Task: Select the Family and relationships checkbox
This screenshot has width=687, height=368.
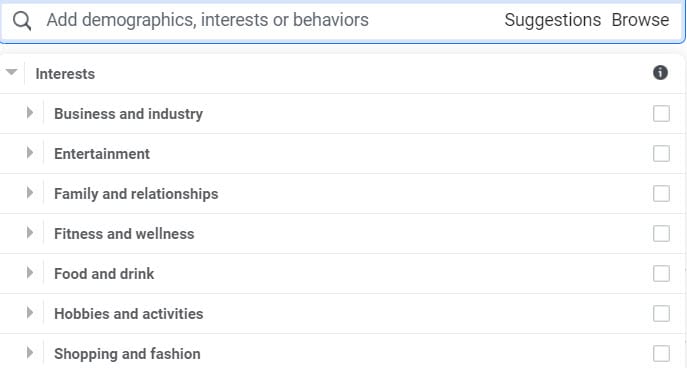Action: coord(661,193)
